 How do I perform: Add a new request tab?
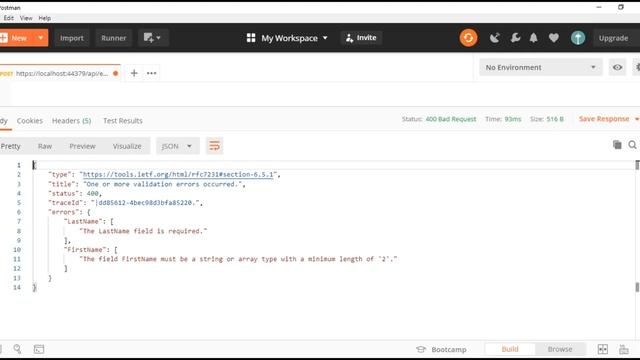pos(134,73)
